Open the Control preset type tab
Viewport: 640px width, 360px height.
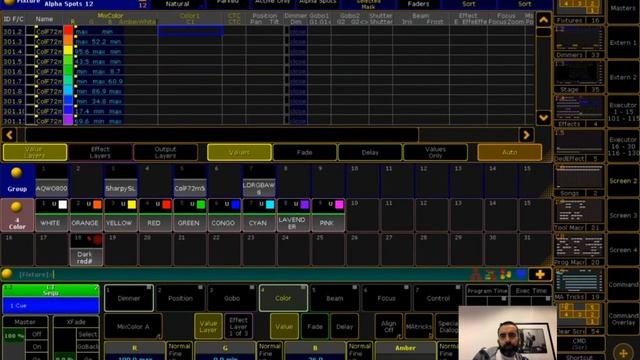coord(438,298)
